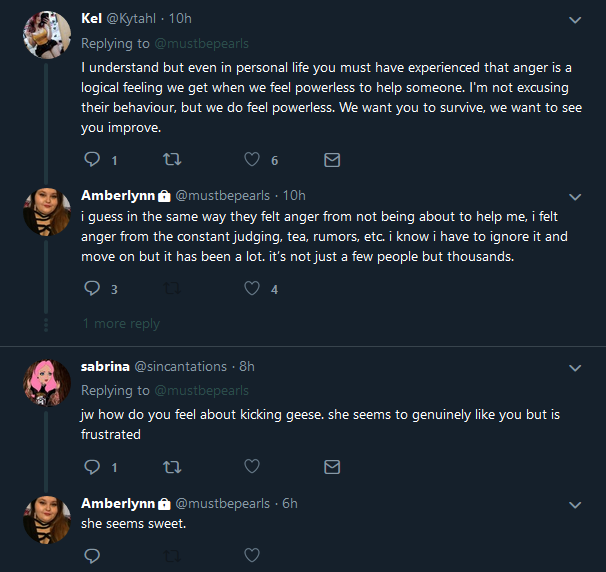Open @mustbepearls mention in sabrina's reply header

pyautogui.click(x=201, y=391)
